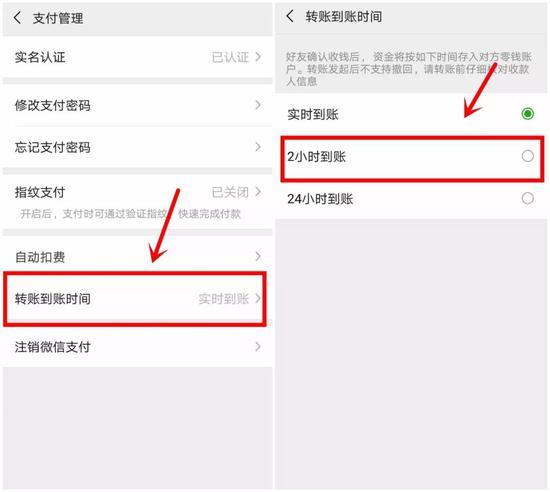
Task: Select the 2小时到账 radio button
Action: pos(528,156)
